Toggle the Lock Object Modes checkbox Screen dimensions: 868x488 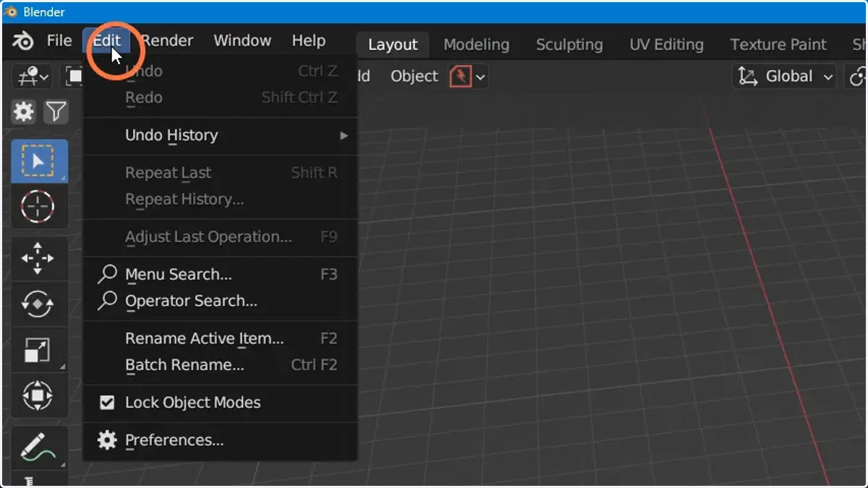point(107,403)
